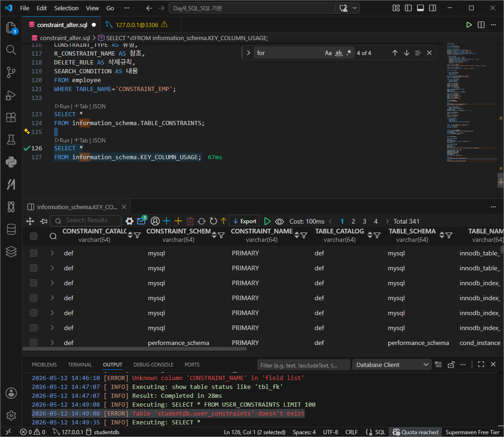Check the first mysql PRIMARY row
Screen dimensions: 504x437
[x=34, y=253]
